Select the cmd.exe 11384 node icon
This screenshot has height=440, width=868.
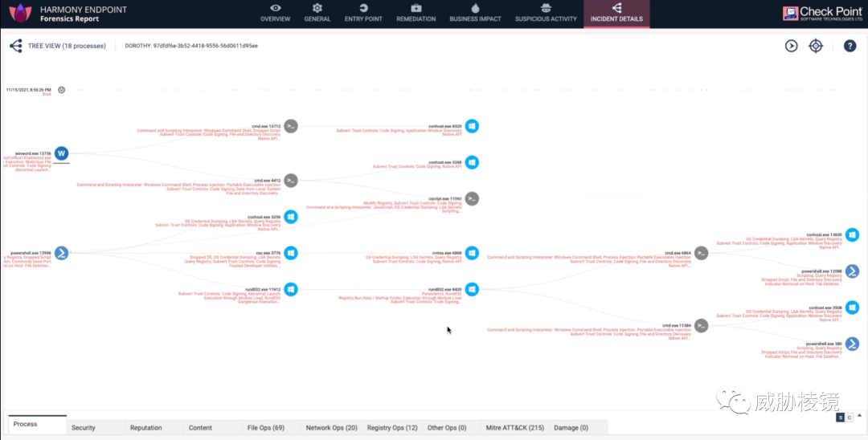point(702,325)
